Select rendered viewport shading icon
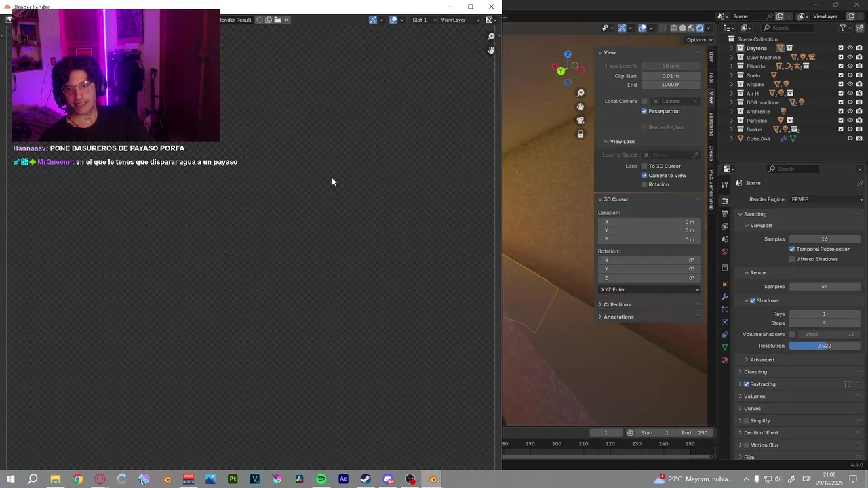The image size is (868, 488). pos(701,28)
